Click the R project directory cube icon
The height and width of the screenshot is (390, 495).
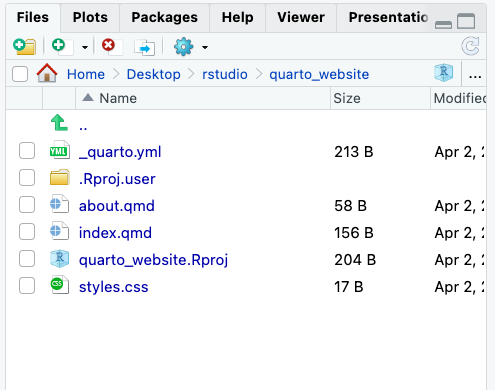pyautogui.click(x=443, y=73)
